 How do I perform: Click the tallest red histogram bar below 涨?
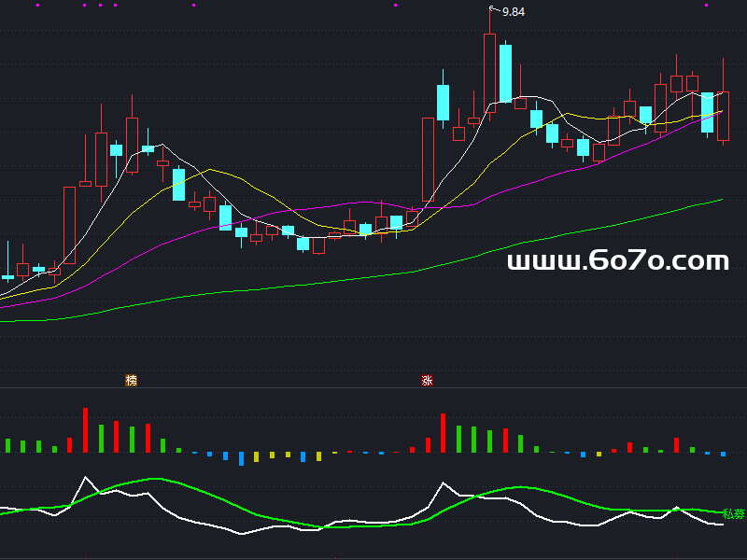(444, 433)
